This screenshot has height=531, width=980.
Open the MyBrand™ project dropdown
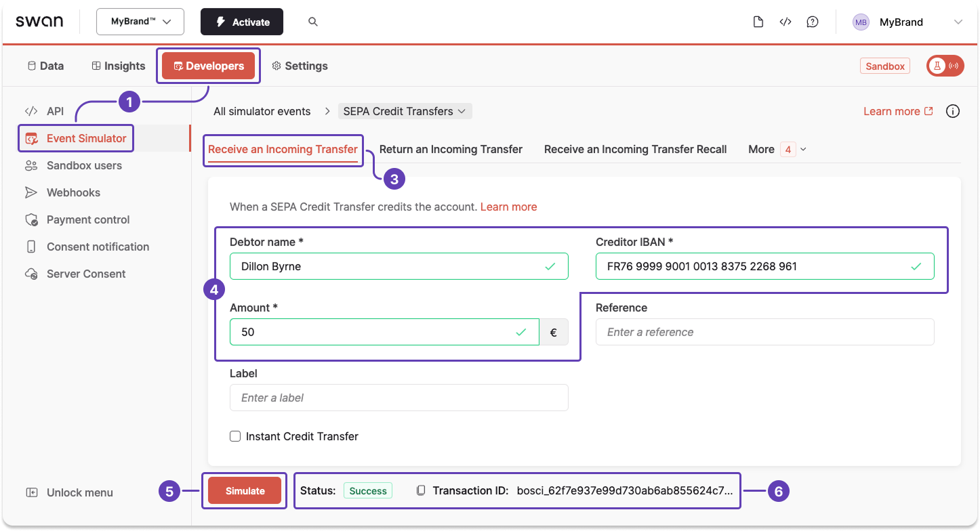coord(140,21)
